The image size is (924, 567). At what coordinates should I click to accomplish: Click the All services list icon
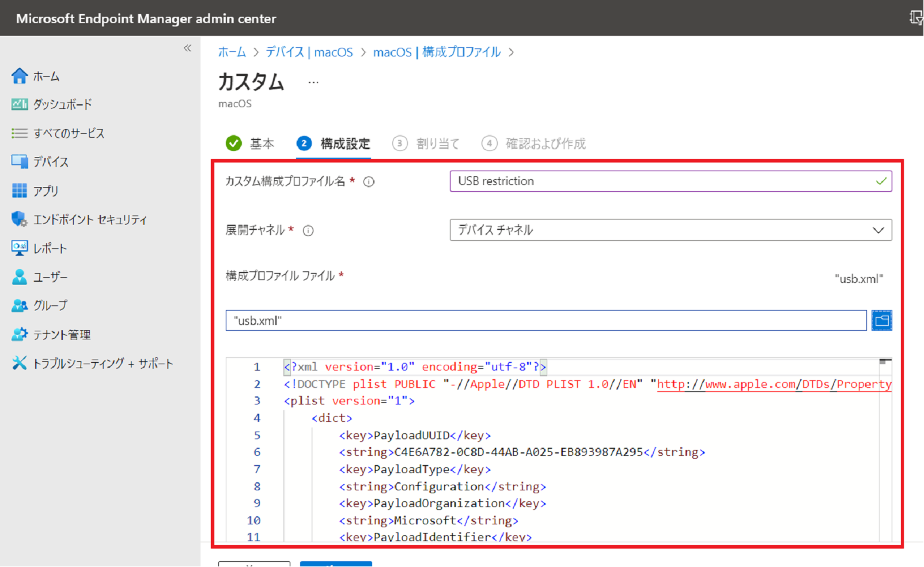(20, 133)
